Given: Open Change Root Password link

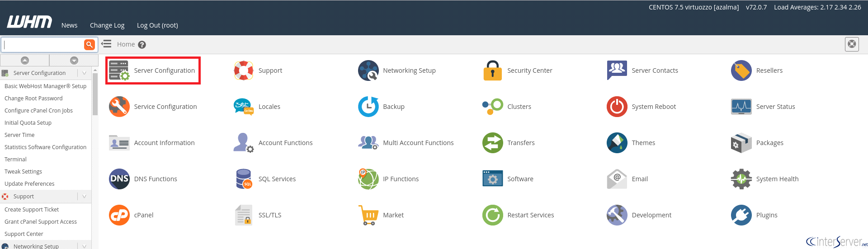Looking at the screenshot, I should pos(33,98).
